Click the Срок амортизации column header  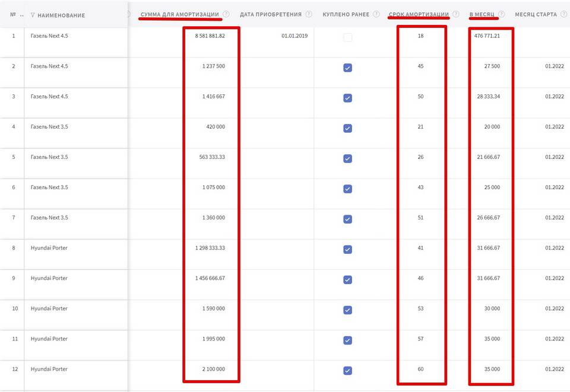pyautogui.click(x=418, y=14)
